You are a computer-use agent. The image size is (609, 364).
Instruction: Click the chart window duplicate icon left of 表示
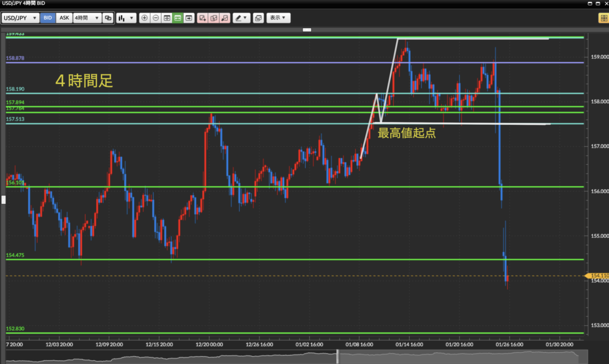(x=258, y=18)
